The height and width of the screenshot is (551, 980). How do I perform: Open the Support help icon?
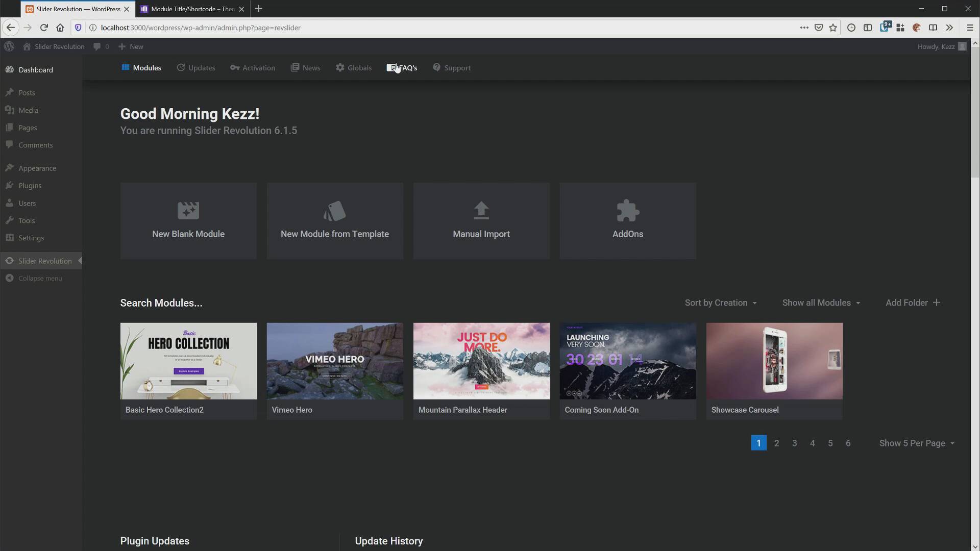pyautogui.click(x=437, y=67)
